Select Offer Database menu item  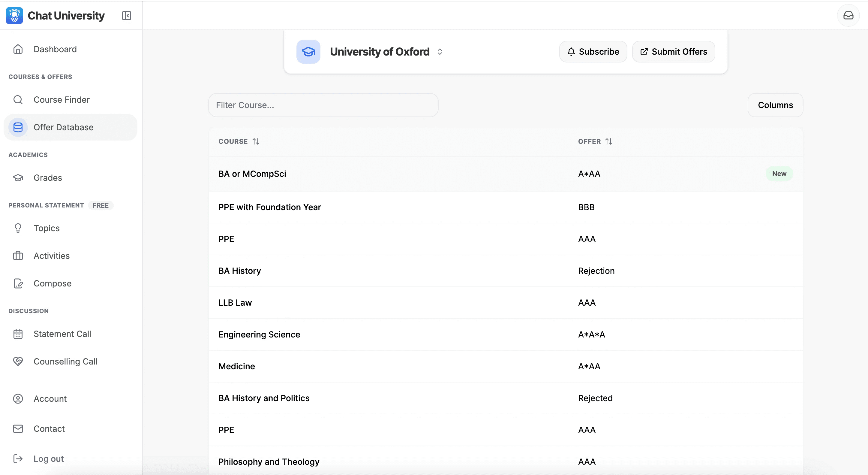tap(71, 127)
